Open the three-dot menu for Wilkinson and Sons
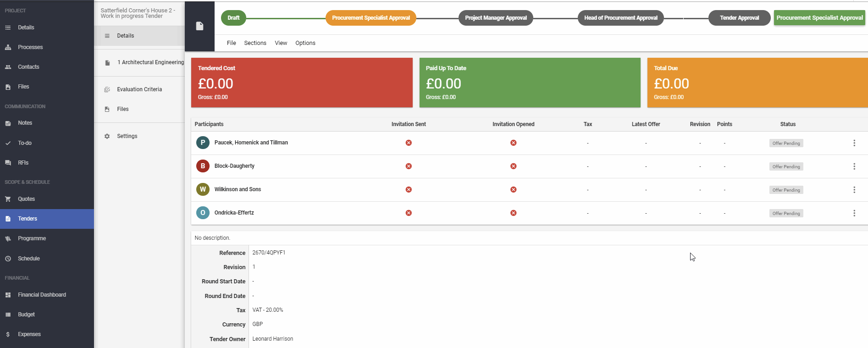 point(854,190)
